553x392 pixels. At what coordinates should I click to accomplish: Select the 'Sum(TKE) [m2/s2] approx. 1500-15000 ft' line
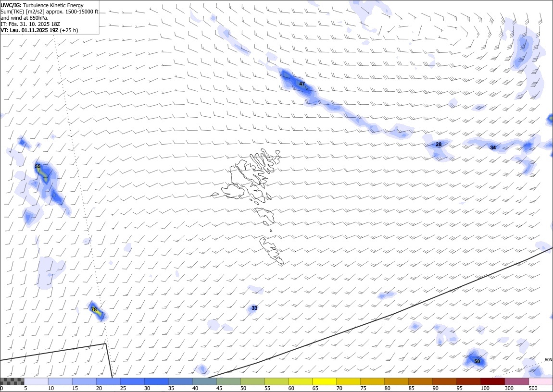[x=50, y=12]
